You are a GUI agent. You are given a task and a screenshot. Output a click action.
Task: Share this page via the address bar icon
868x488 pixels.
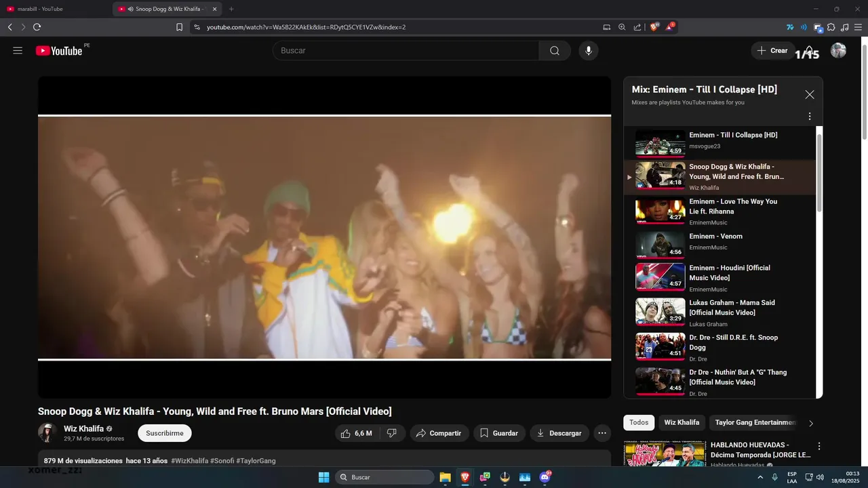point(637,27)
